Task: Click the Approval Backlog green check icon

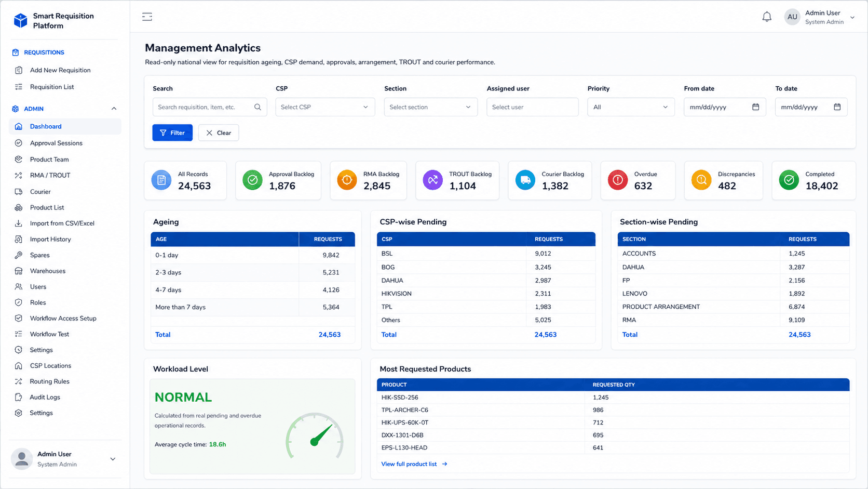Action: [x=252, y=180]
